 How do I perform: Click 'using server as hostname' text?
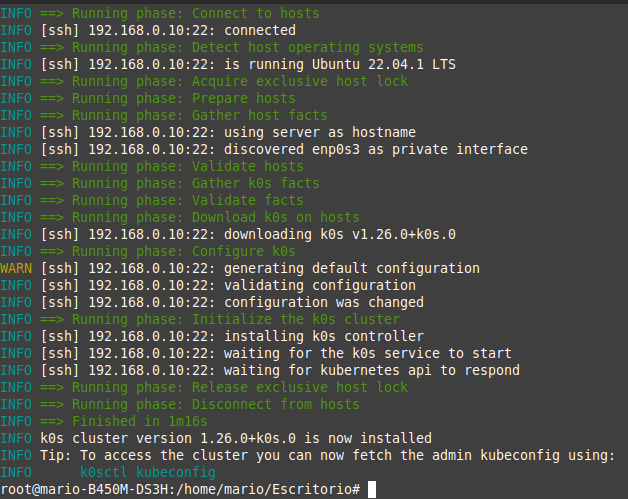click(320, 133)
